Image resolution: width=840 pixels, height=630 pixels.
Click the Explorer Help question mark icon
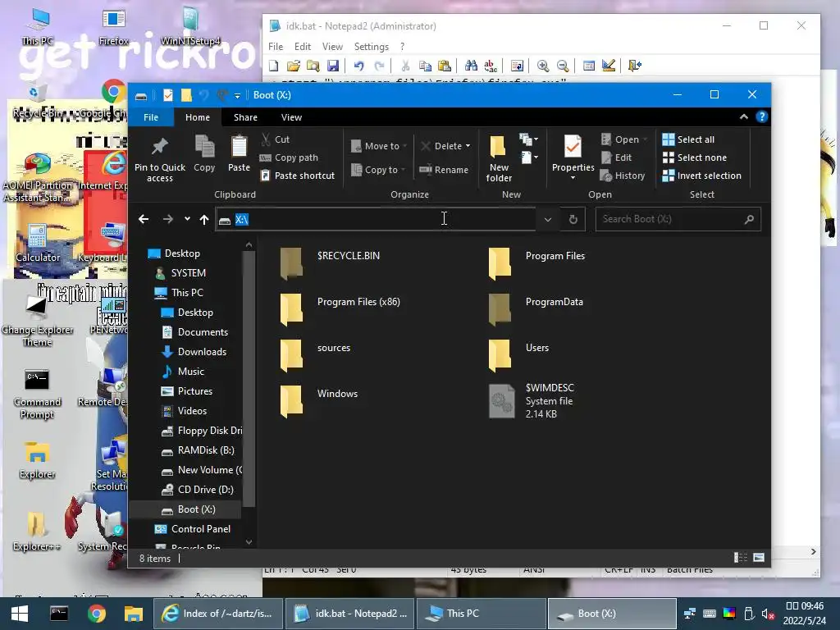(x=761, y=116)
